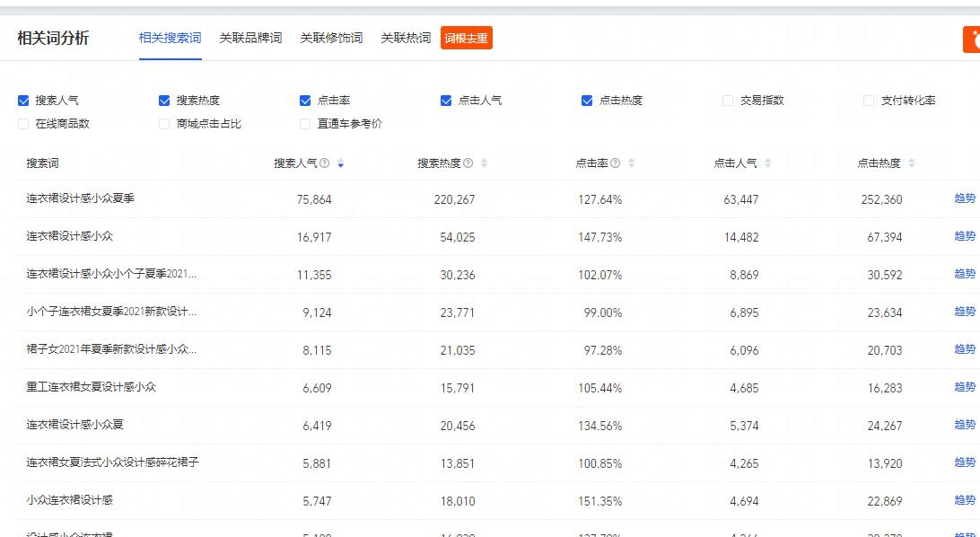Open the 关联热词 tab
The image size is (980, 537).
coord(406,38)
